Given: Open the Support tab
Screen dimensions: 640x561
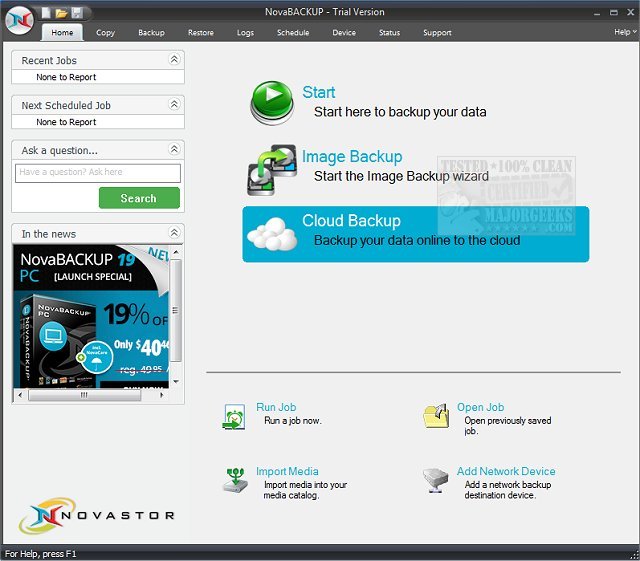Looking at the screenshot, I should (437, 33).
